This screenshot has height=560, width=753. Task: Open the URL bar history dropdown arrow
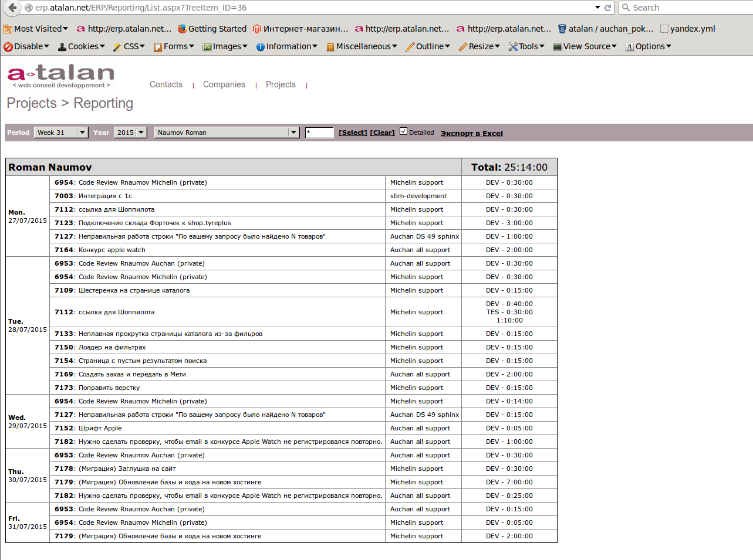pyautogui.click(x=597, y=8)
